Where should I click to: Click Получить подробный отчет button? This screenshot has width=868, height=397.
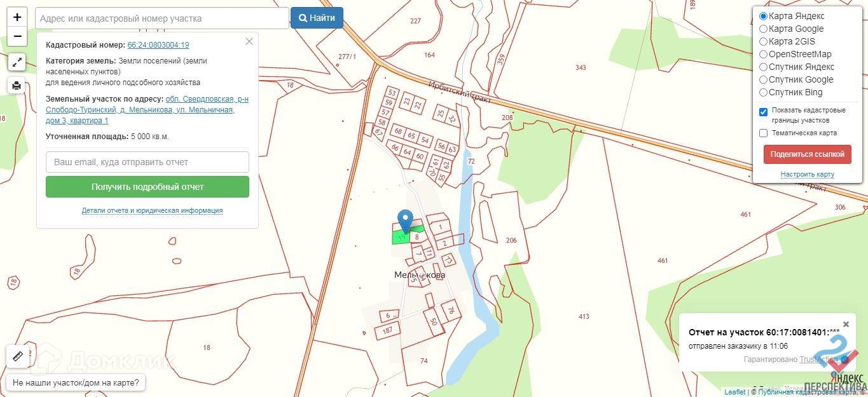pos(148,187)
